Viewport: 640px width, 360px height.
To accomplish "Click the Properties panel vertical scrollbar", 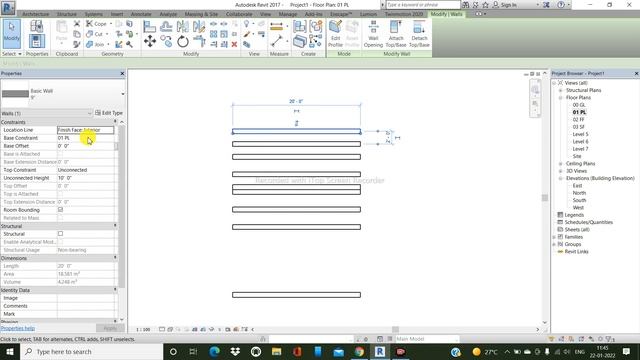I will [x=122, y=206].
